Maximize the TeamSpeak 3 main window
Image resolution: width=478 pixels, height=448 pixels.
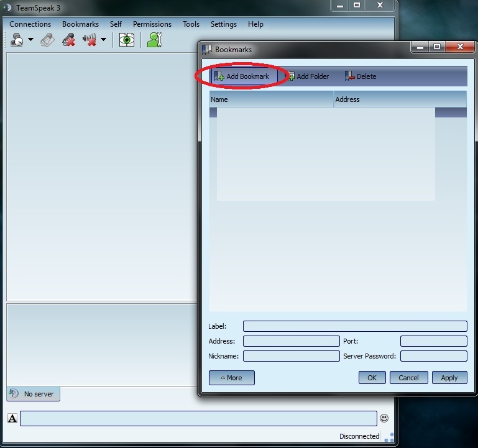(357, 5)
